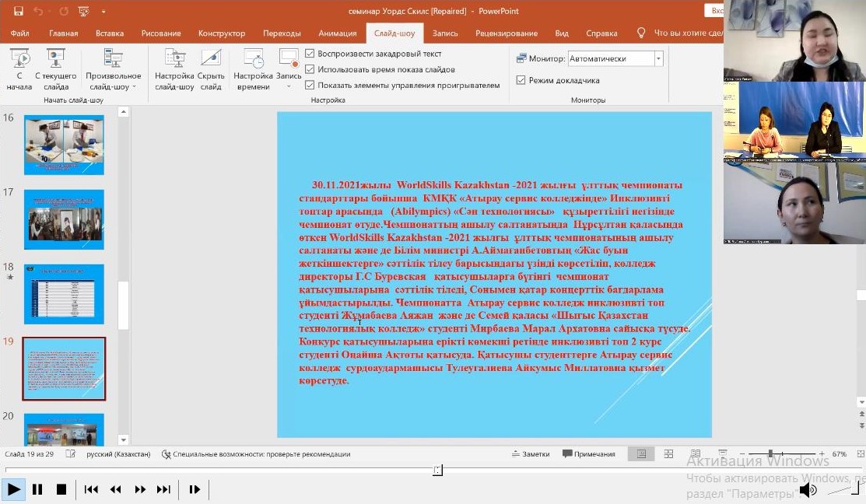Open 'Специальные возможности' accessibility recommendations
Viewport: 866px width, 504px height.
pyautogui.click(x=256, y=453)
